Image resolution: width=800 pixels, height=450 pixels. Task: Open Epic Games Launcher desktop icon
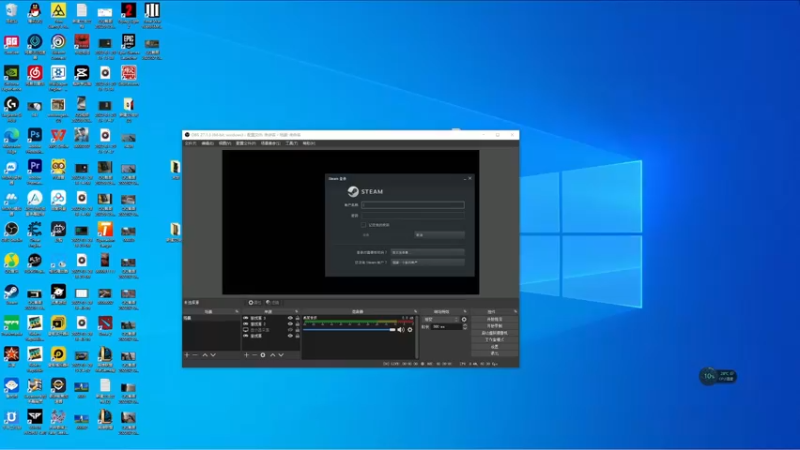point(129,46)
